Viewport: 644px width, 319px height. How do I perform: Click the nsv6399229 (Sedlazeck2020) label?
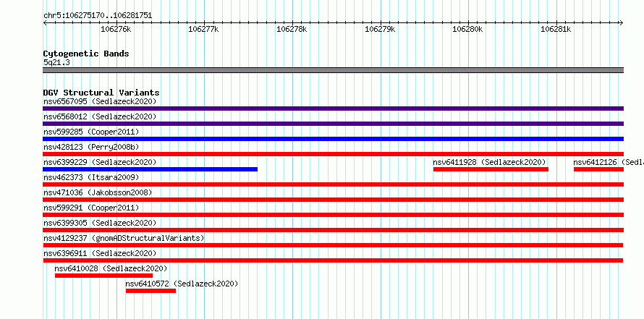[100, 162]
